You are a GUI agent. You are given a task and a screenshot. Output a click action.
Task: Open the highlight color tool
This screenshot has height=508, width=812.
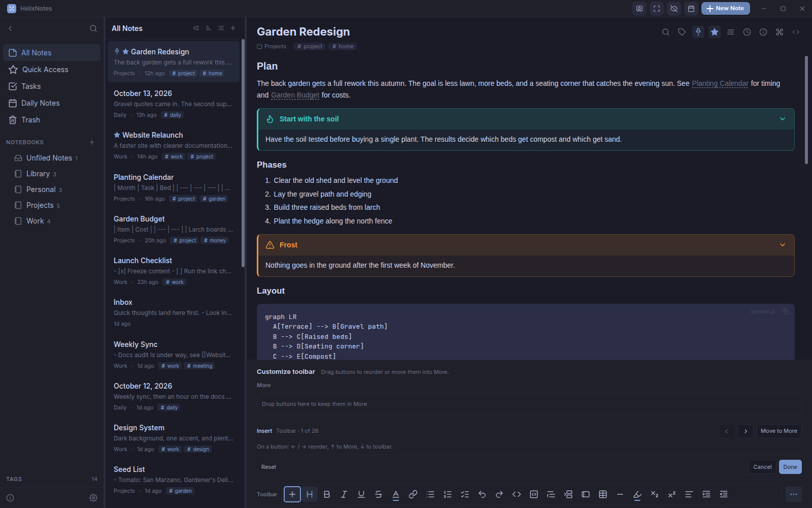point(637,494)
